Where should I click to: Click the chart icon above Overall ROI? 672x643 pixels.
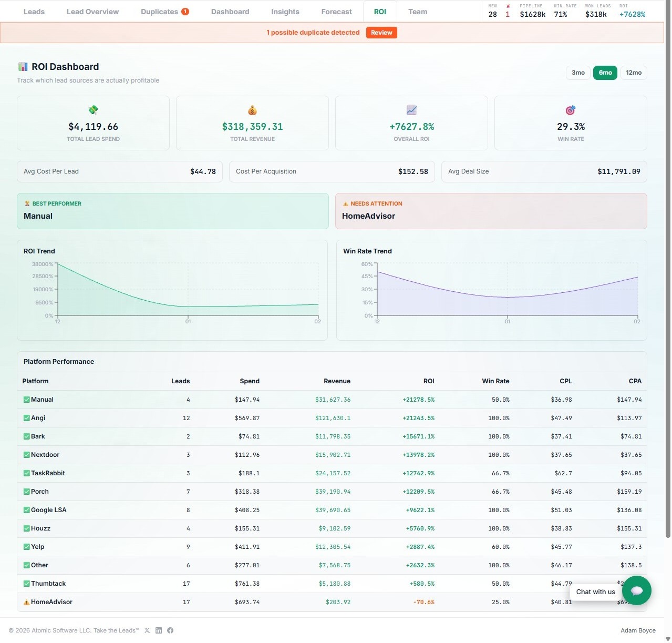(411, 110)
